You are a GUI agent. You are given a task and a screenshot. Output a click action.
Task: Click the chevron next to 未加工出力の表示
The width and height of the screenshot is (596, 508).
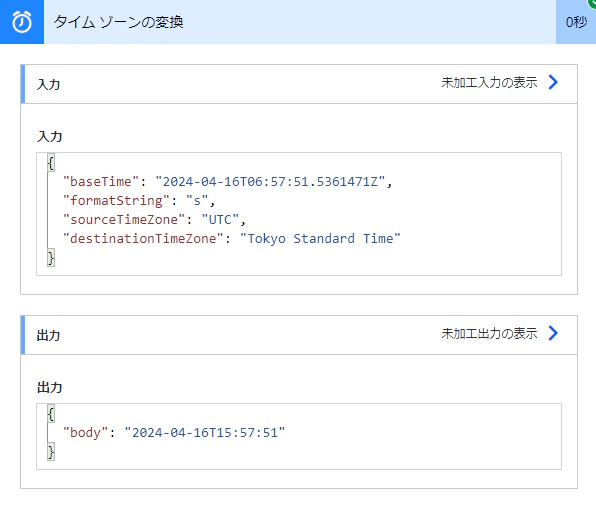[x=553, y=333]
